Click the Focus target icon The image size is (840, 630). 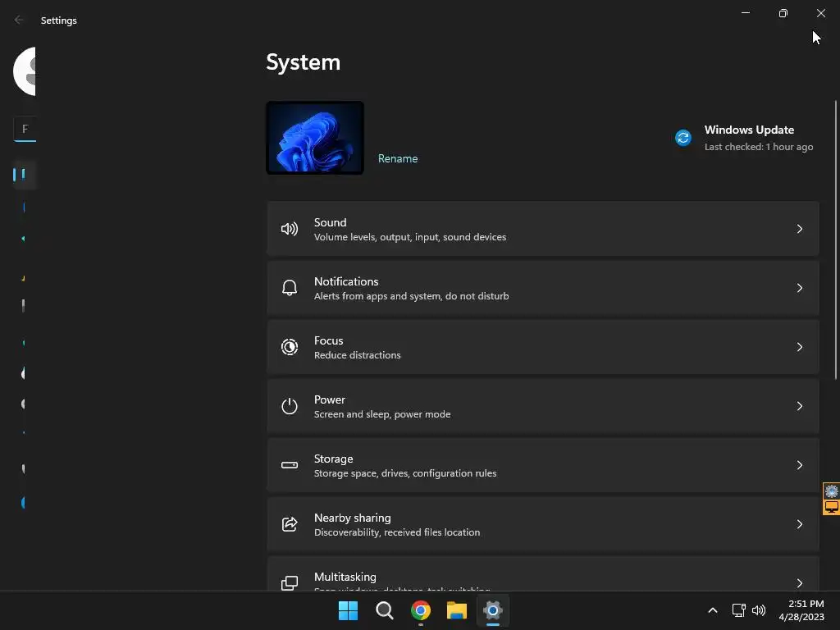pyautogui.click(x=290, y=347)
